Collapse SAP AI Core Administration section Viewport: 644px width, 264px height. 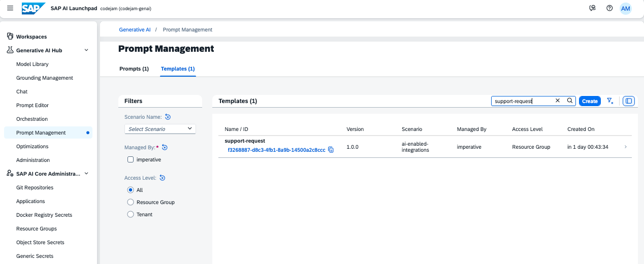(x=86, y=174)
